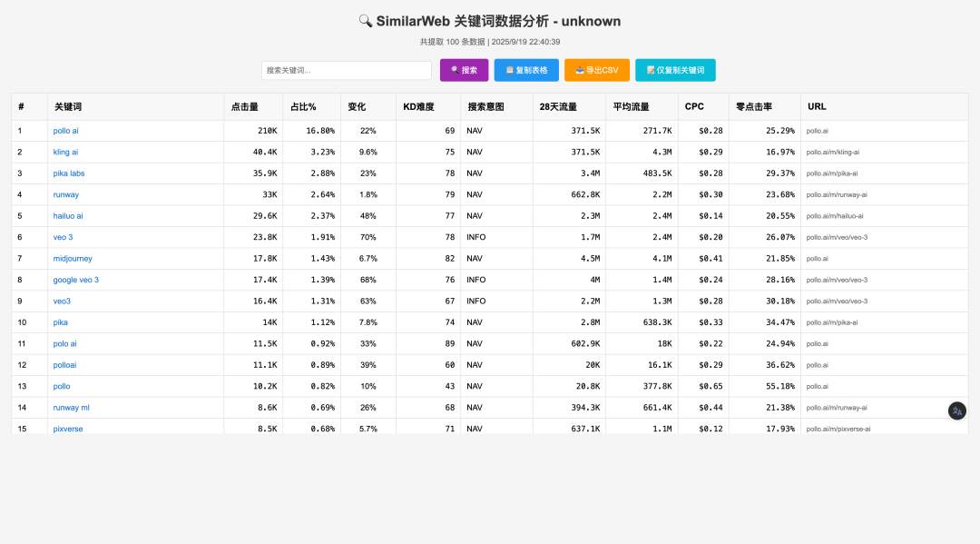Open the polo ai keyword link
The image size is (980, 544).
click(x=65, y=343)
